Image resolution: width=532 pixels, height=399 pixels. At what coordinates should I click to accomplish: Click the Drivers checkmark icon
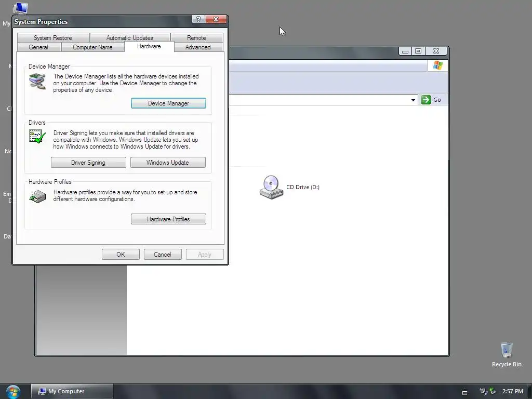(37, 137)
